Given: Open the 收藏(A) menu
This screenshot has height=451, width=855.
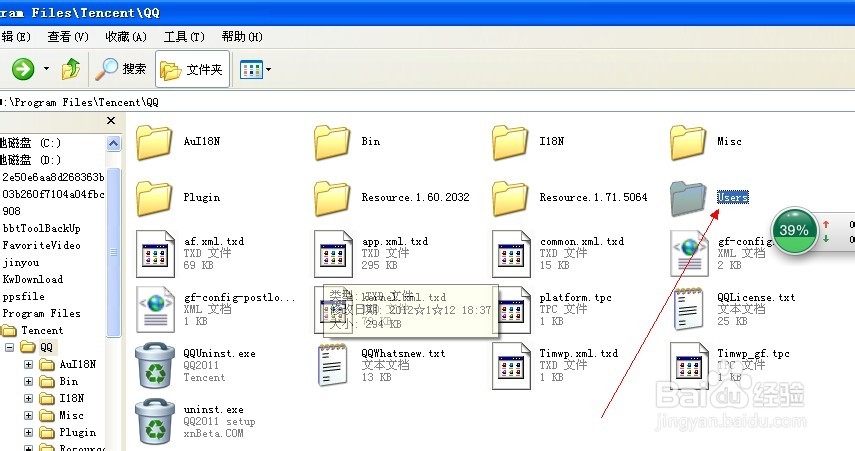Looking at the screenshot, I should [x=126, y=37].
